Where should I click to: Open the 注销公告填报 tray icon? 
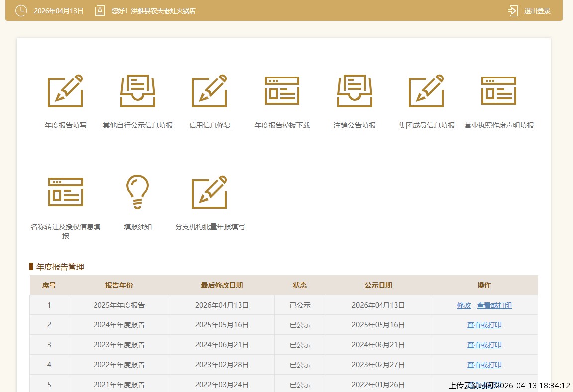[354, 91]
